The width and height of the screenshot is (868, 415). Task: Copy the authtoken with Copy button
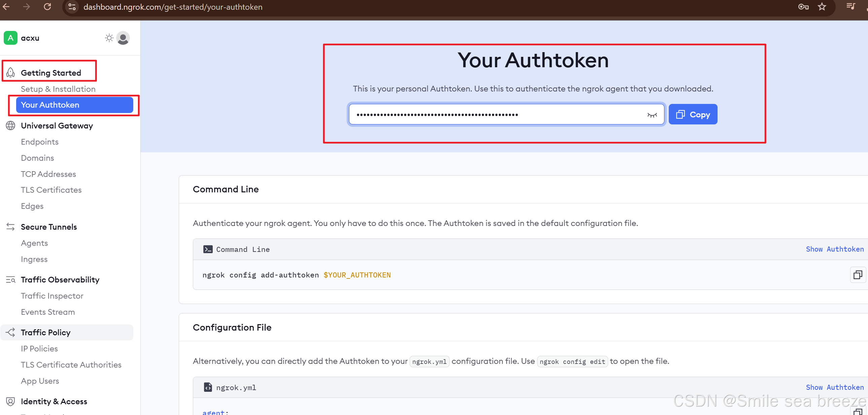692,114
